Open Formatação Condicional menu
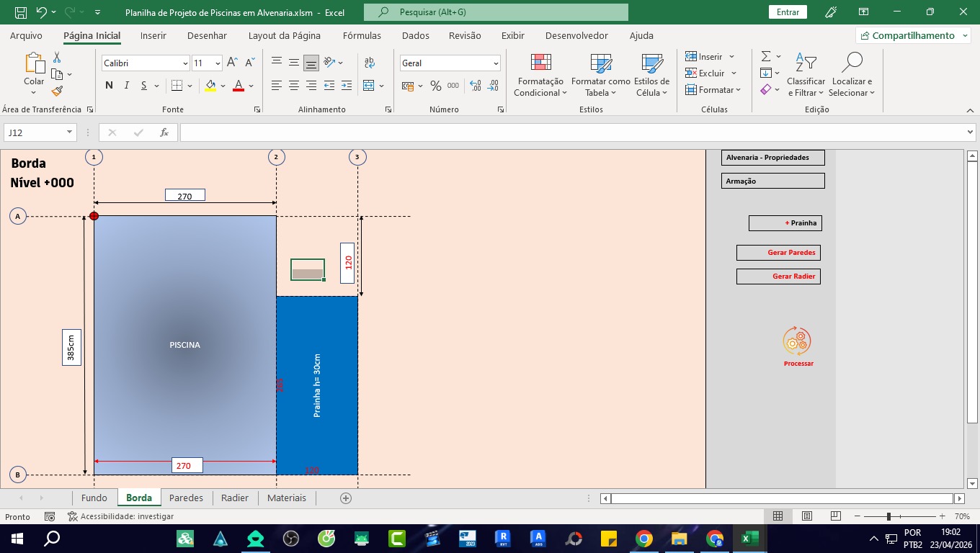The width and height of the screenshot is (980, 553). pos(540,75)
